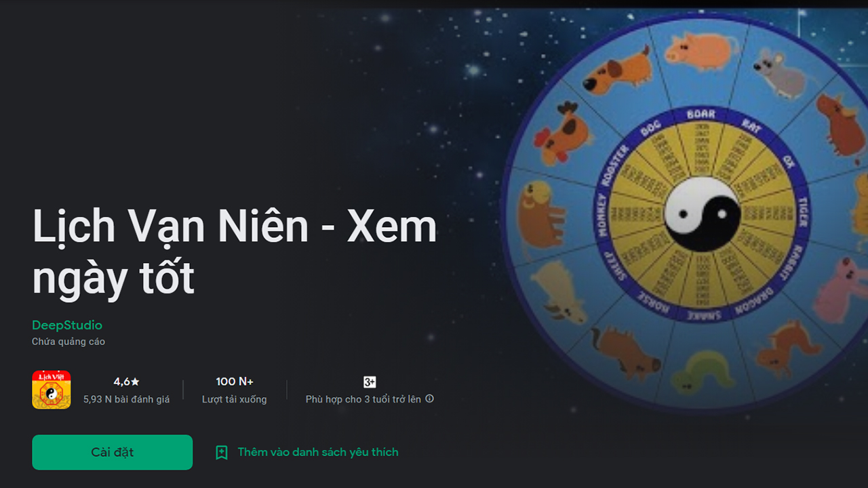
Task: Click the Lịch Vạn Niên app title
Action: coord(235,252)
